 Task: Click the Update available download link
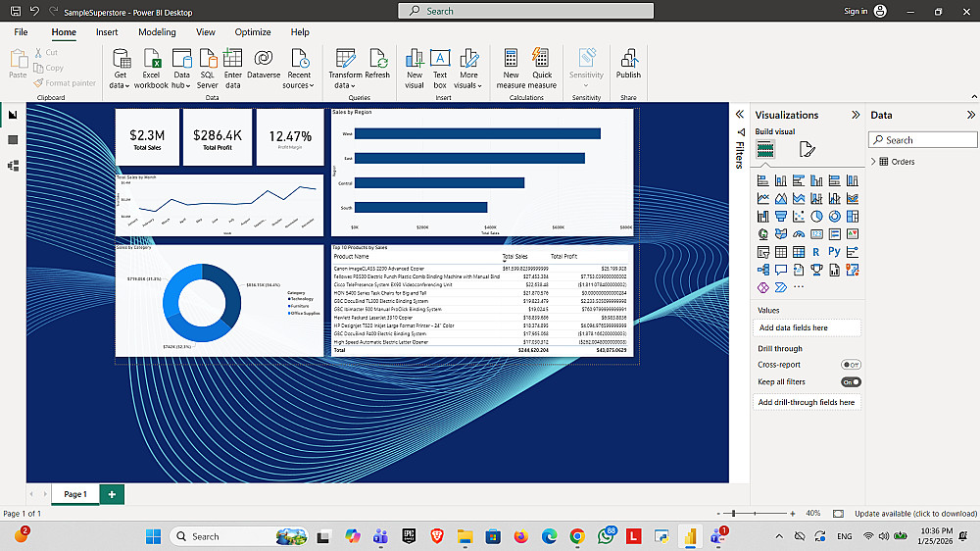[x=914, y=514]
